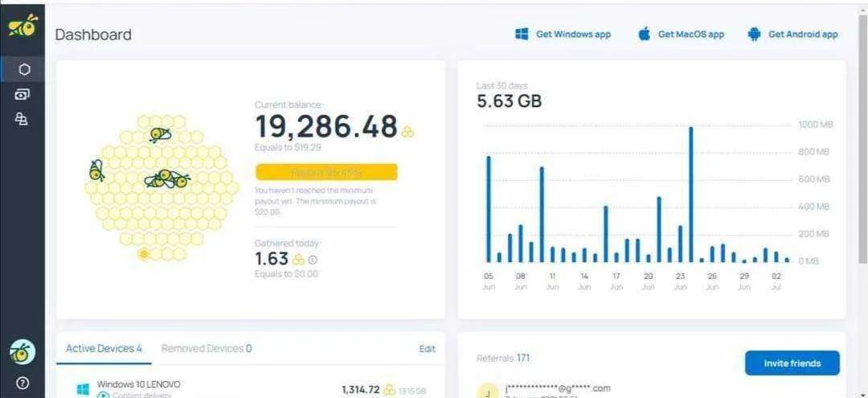Image resolution: width=868 pixels, height=398 pixels.
Task: Click the yellow Payout button
Action: 326,172
